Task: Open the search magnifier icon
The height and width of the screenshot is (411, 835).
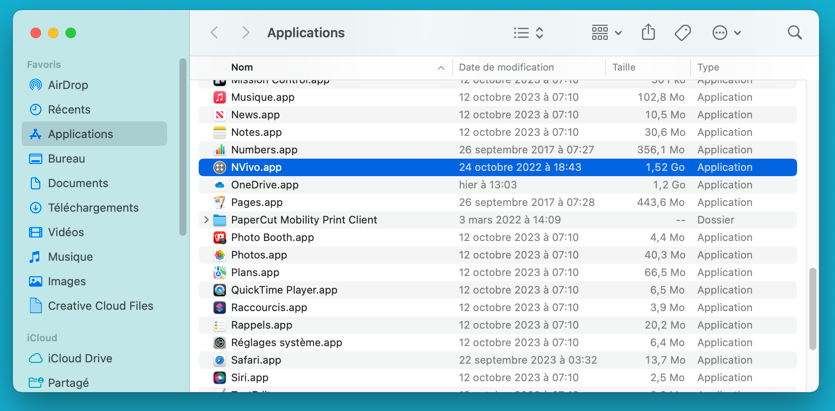Action: (794, 33)
